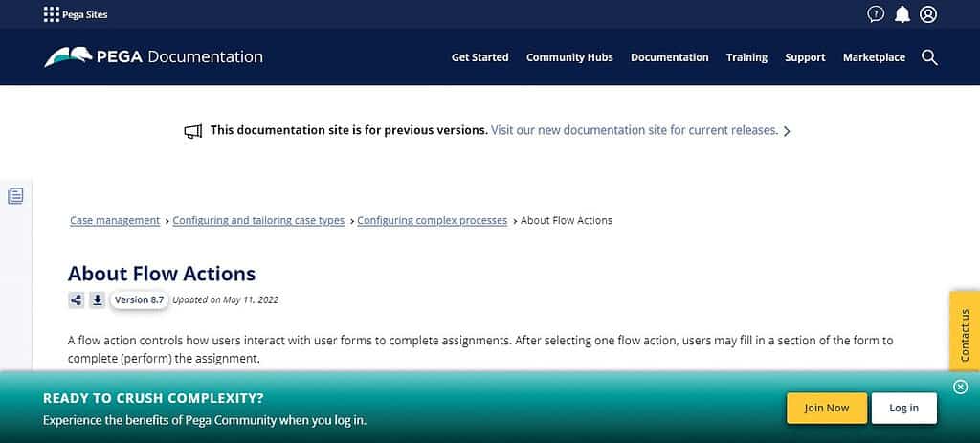Viewport: 980px width, 443px height.
Task: Follow the Configuring complex processes breadcrumb link
Action: click(x=432, y=221)
